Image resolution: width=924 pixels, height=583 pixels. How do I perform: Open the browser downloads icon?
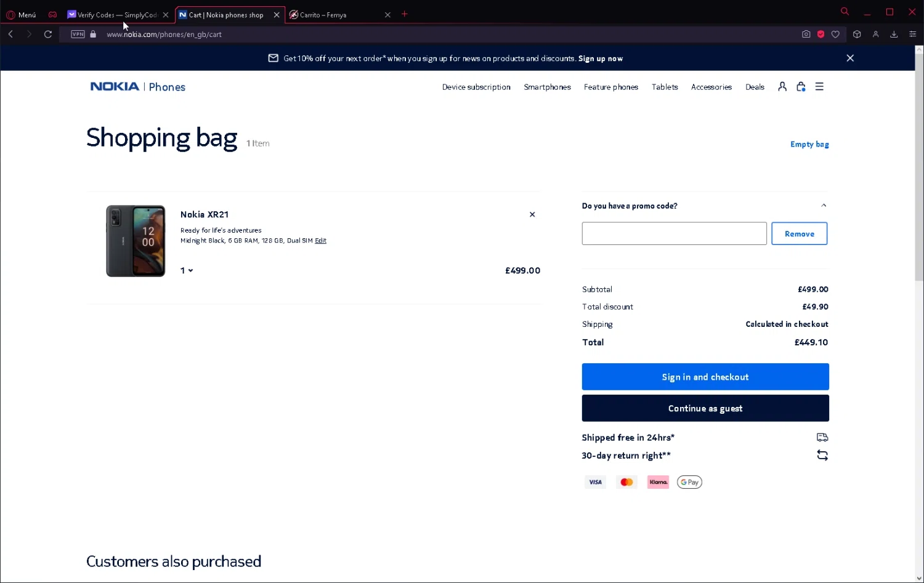tap(894, 34)
